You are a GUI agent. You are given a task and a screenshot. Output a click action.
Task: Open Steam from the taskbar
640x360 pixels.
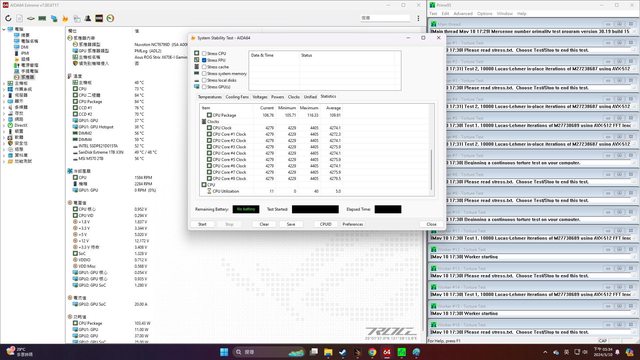(343, 352)
